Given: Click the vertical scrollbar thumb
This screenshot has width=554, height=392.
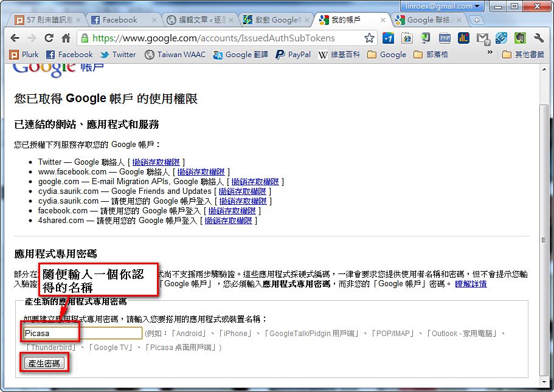Looking at the screenshot, I should pyautogui.click(x=544, y=240).
